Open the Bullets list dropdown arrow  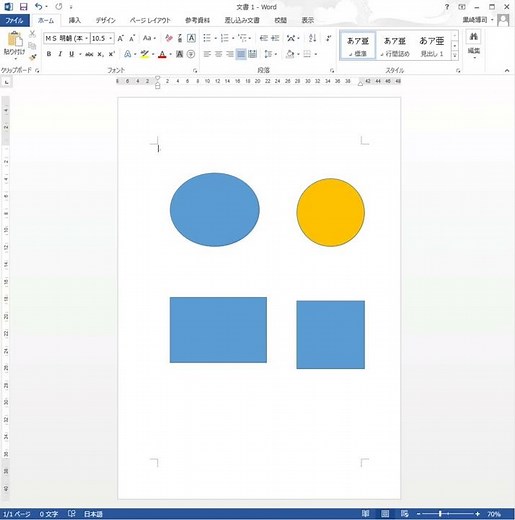click(x=216, y=38)
